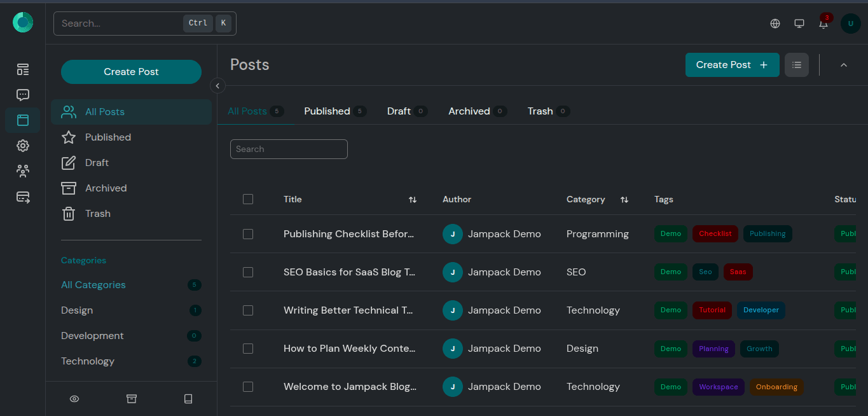Click the Tutorial tag
Image resolution: width=868 pixels, height=416 pixels.
[712, 310]
